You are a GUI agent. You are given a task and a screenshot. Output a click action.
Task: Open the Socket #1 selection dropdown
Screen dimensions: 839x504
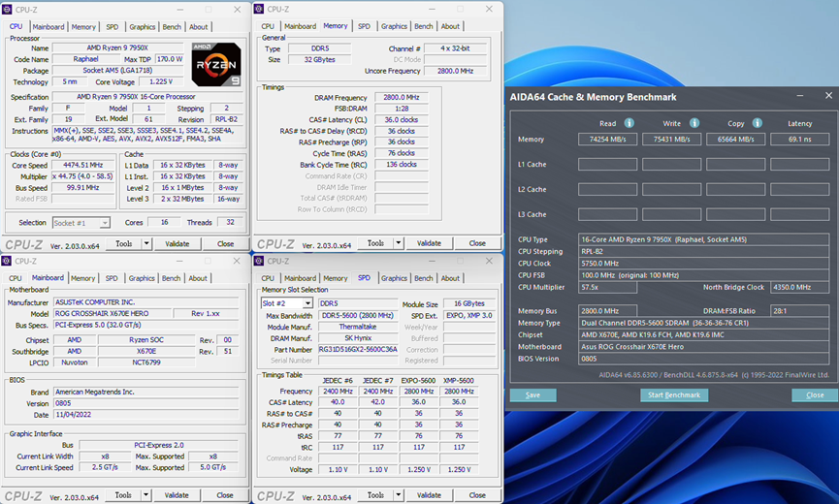pos(105,222)
